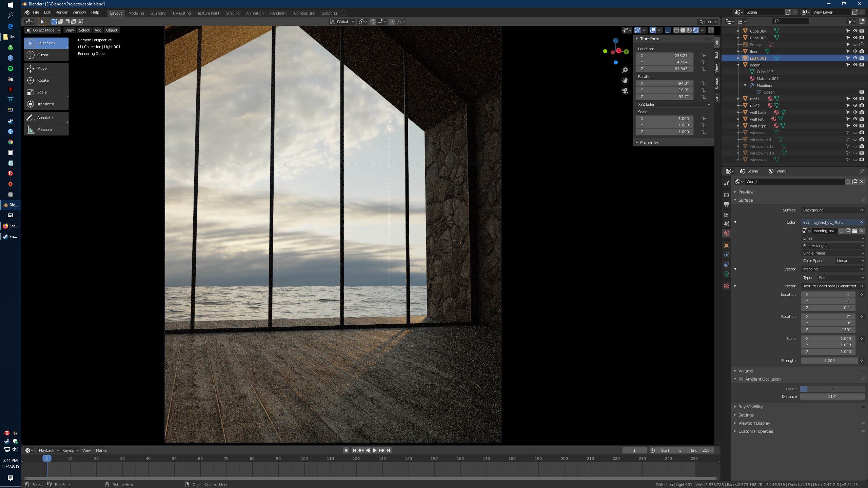Click the Options button in the header

(x=707, y=21)
